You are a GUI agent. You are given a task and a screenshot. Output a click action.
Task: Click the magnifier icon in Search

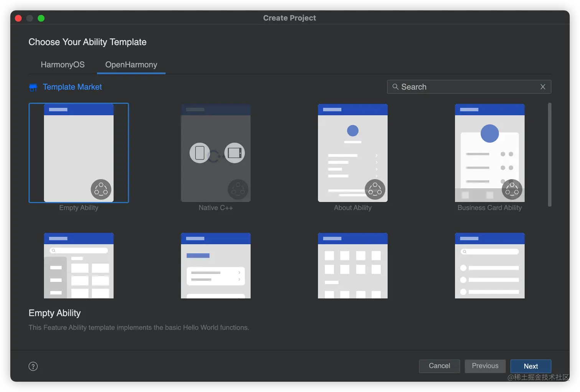coord(395,87)
